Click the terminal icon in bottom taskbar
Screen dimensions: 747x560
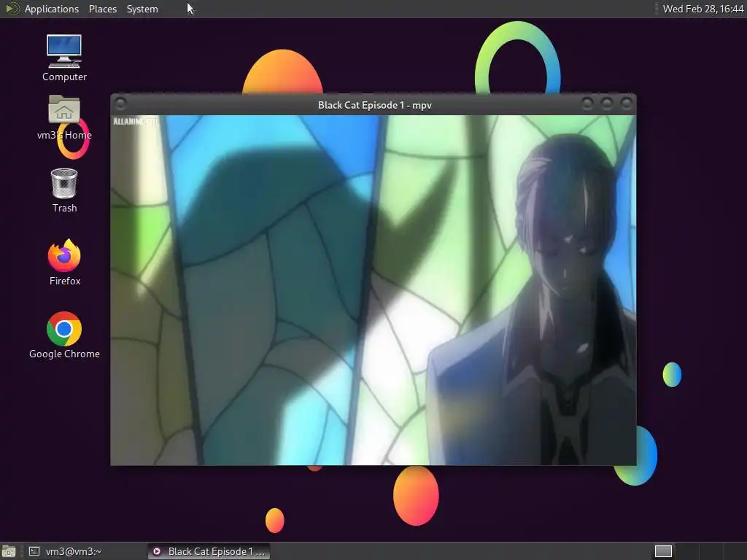pos(34,551)
